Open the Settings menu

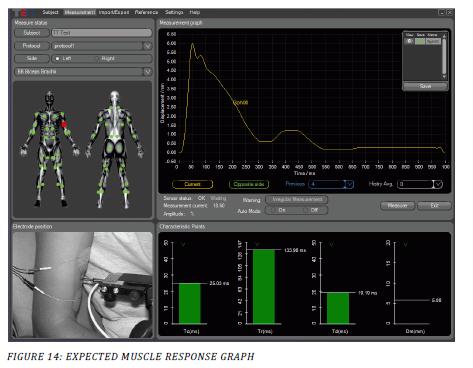click(174, 12)
